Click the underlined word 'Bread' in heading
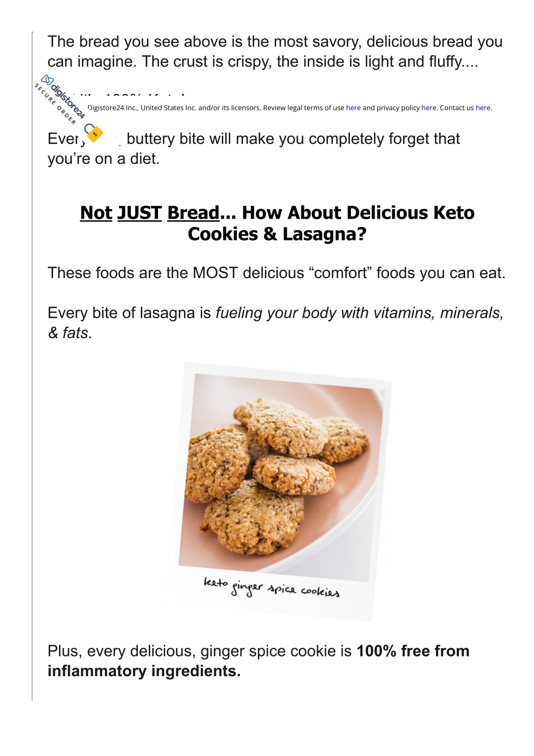 [x=193, y=212]
